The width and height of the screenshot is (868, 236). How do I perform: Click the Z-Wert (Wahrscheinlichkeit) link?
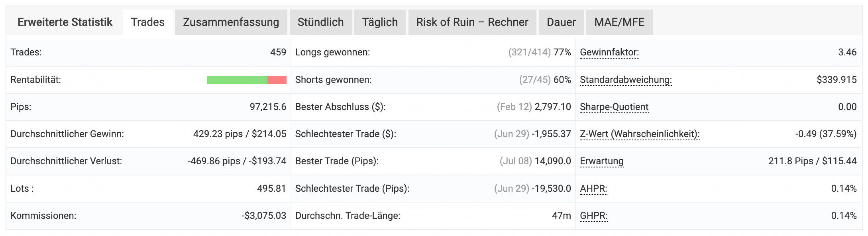[x=640, y=134]
